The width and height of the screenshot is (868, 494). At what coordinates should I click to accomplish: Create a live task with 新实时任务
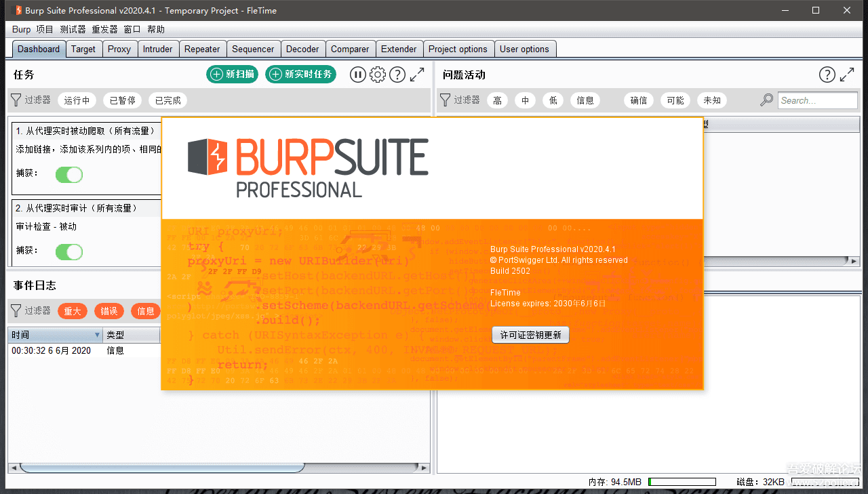[x=301, y=75]
